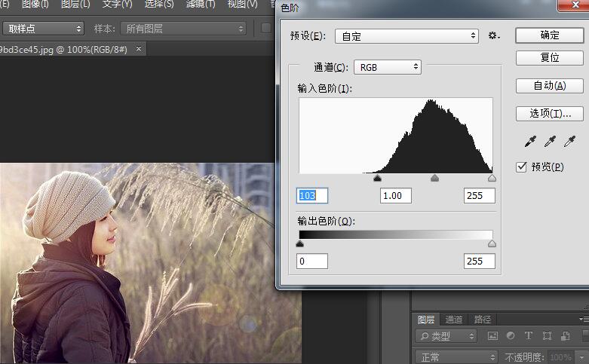Open the 文字(Y) menu
The image size is (589, 364).
pos(117,5)
